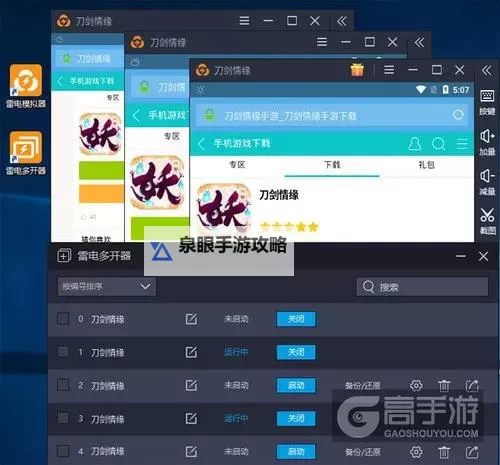Image resolution: width=500 pixels, height=465 pixels.
Task: Click the orange button in the back emulator
Action: point(101,193)
